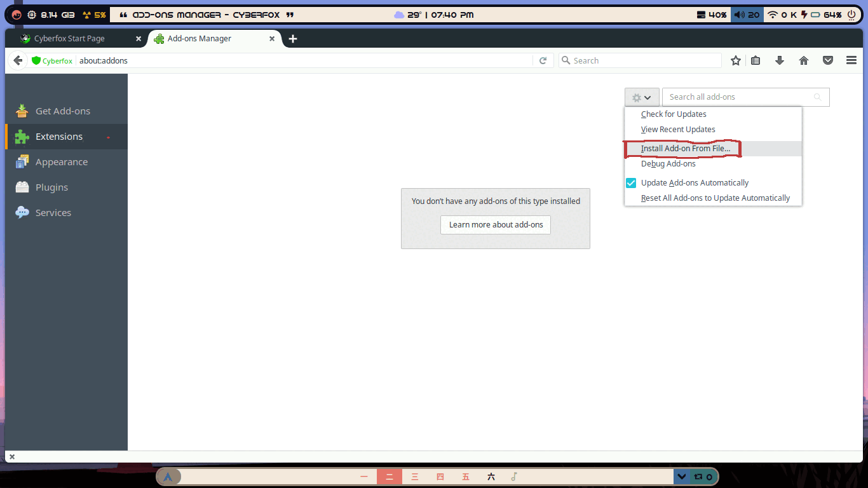Click the volume 20 indicator
This screenshot has height=488, width=868.
pyautogui.click(x=747, y=15)
